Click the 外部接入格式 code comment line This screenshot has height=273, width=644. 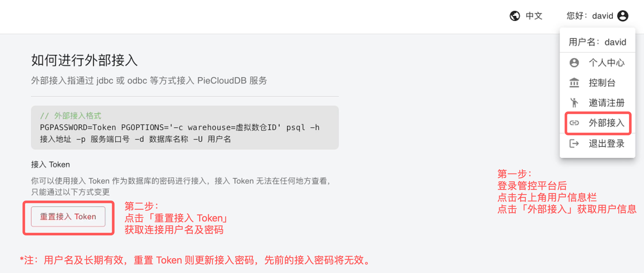point(70,116)
